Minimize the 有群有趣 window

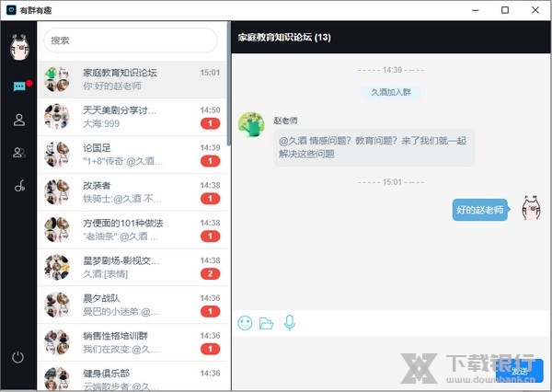click(x=476, y=10)
